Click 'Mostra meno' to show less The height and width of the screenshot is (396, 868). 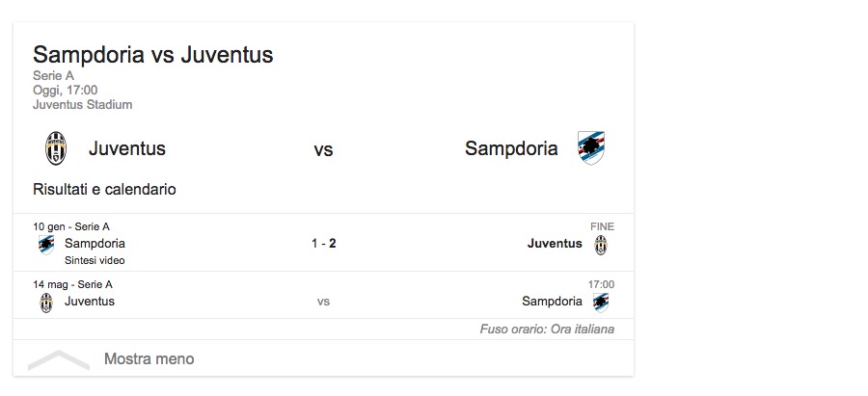(149, 359)
